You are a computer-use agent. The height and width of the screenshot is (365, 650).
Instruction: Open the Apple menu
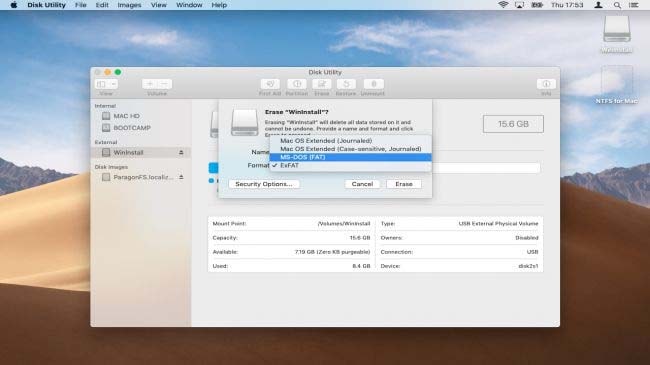point(14,5)
